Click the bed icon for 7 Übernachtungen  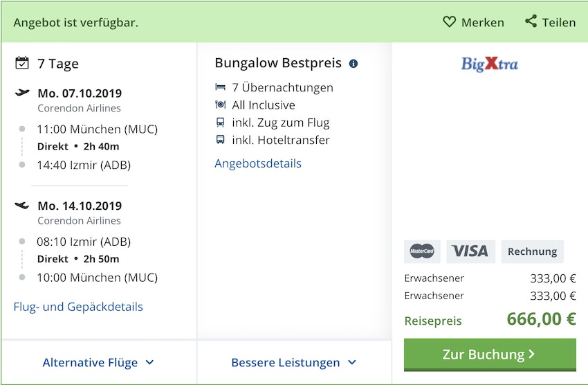pyautogui.click(x=221, y=87)
